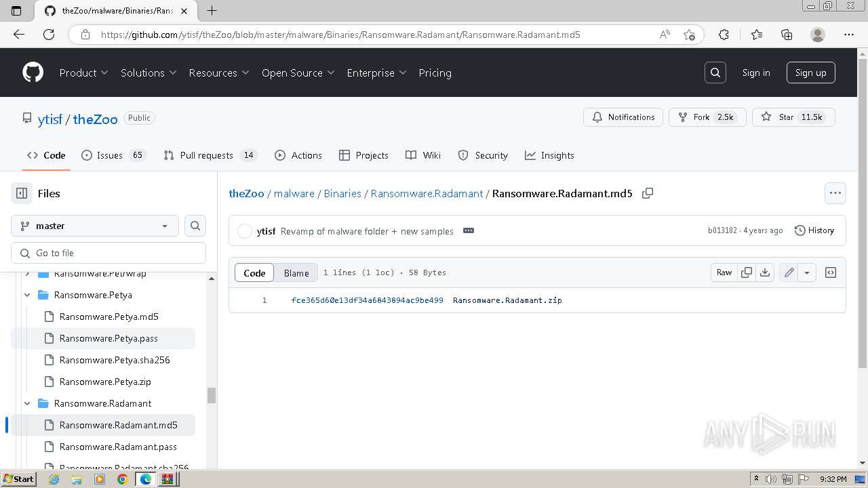Expand the commit message ellipsis

pyautogui.click(x=469, y=230)
